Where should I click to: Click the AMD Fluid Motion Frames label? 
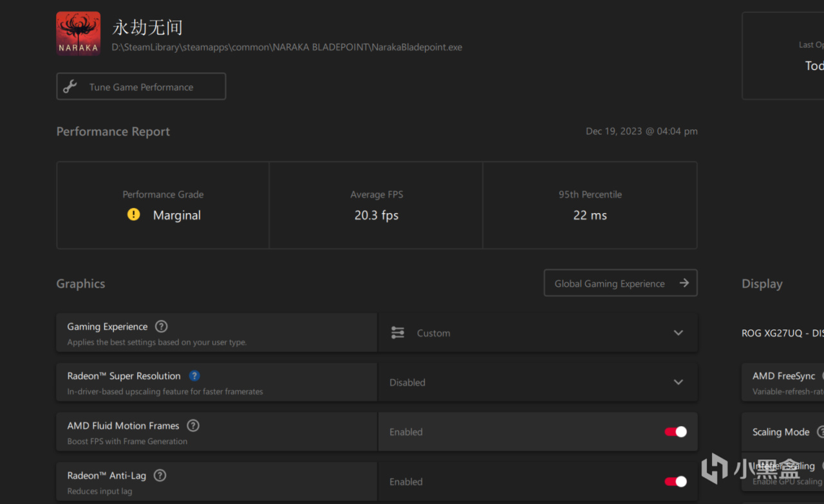[x=124, y=425]
